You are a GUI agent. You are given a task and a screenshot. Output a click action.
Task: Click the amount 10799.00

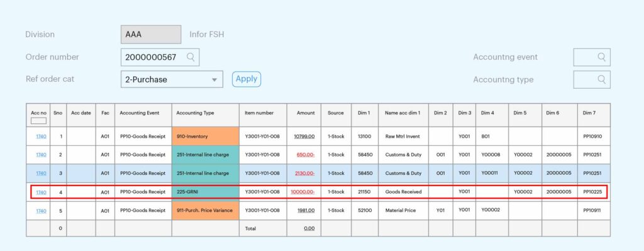coord(304,137)
